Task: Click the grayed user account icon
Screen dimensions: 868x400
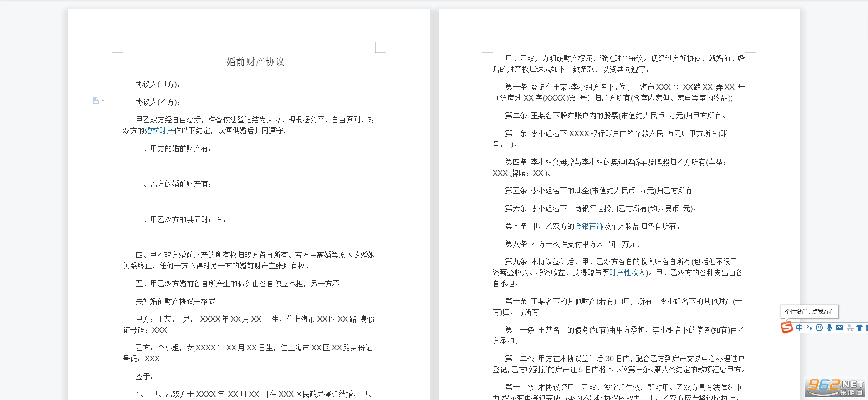Action: click(x=850, y=328)
